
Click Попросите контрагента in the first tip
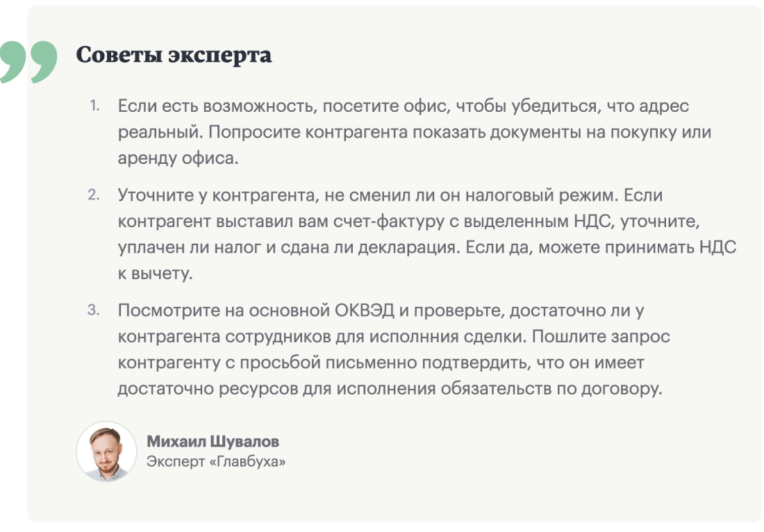tap(309, 133)
